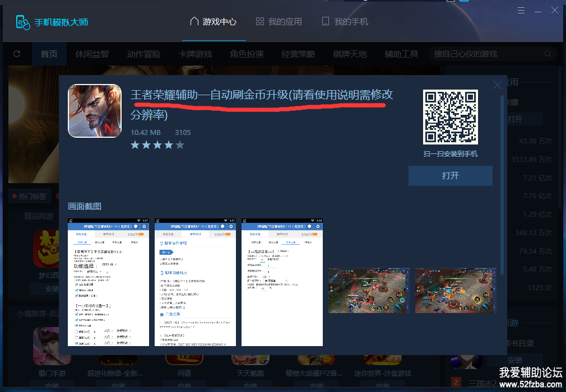Click the search magnifier icon
Image resolution: width=566 pixels, height=392 pixels.
point(548,54)
